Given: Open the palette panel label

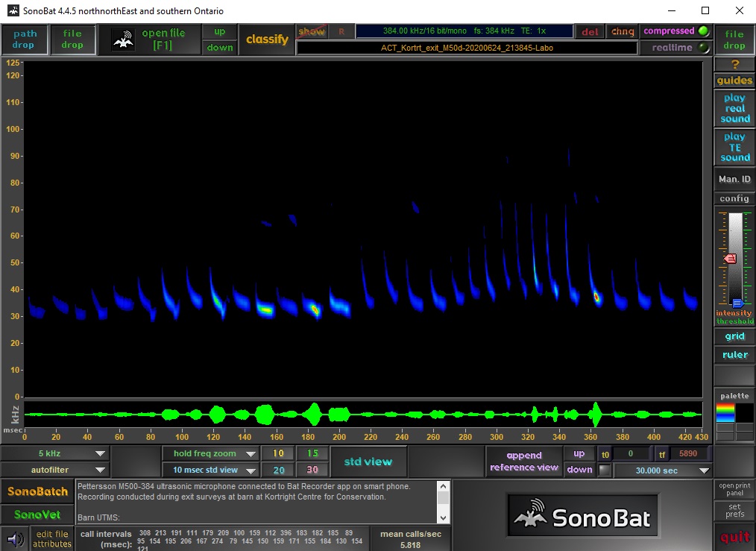Looking at the screenshot, I should (x=734, y=396).
